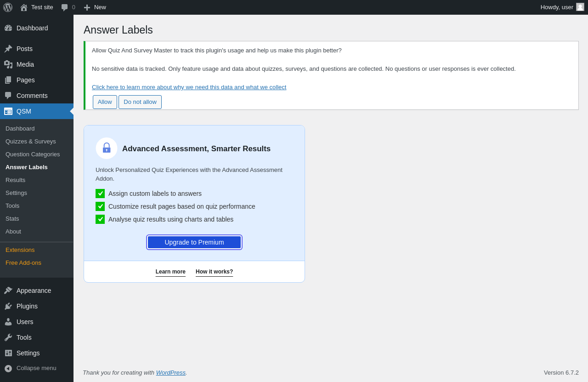Screen dimensions: 588x382
Task: Open the Comments menu item
Action: pos(37,96)
